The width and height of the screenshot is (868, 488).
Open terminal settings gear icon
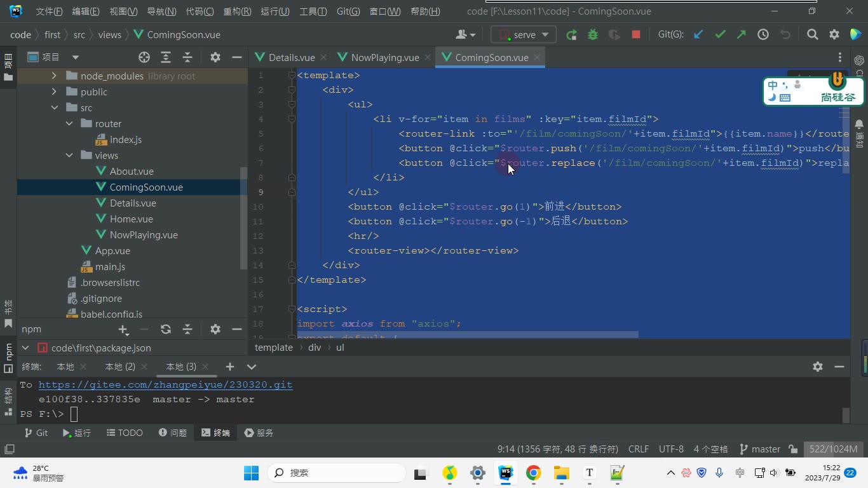(x=818, y=367)
